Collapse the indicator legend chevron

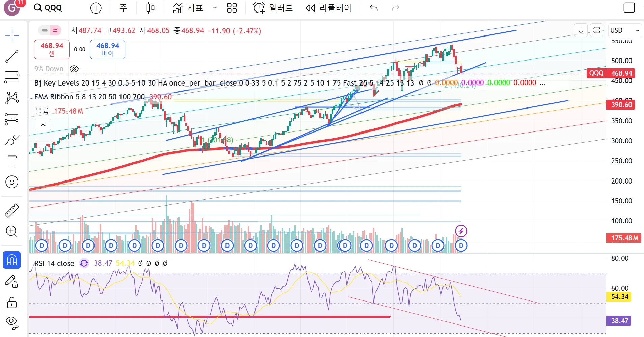coord(43,125)
